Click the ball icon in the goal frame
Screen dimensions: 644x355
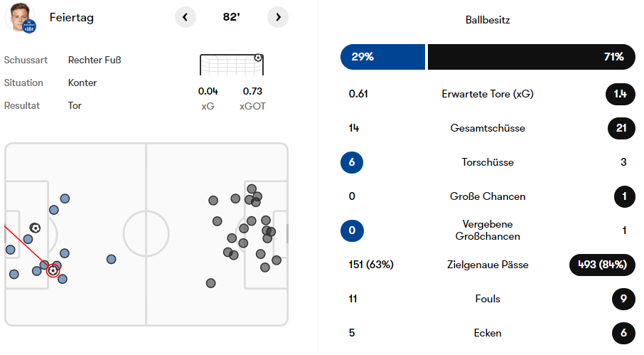258,58
